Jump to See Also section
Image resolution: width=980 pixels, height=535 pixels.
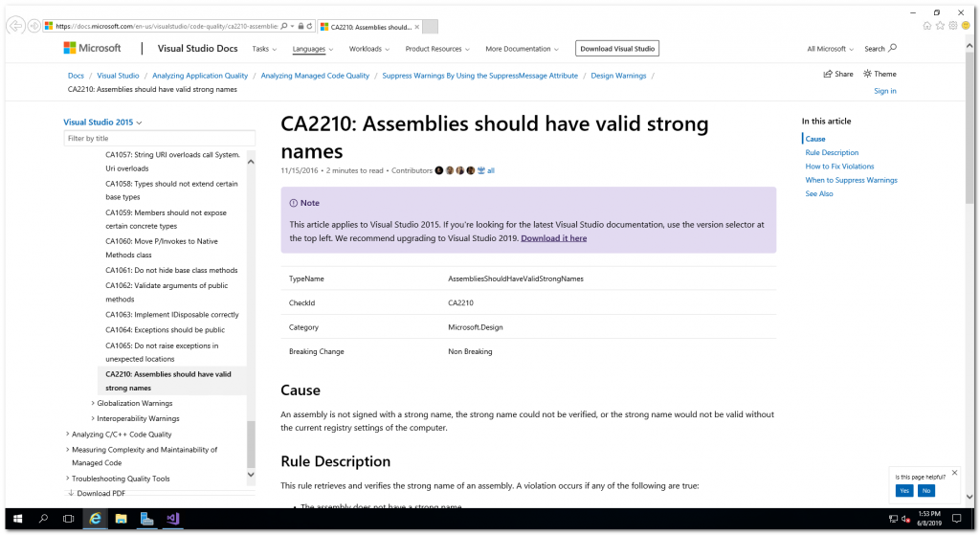coord(819,193)
